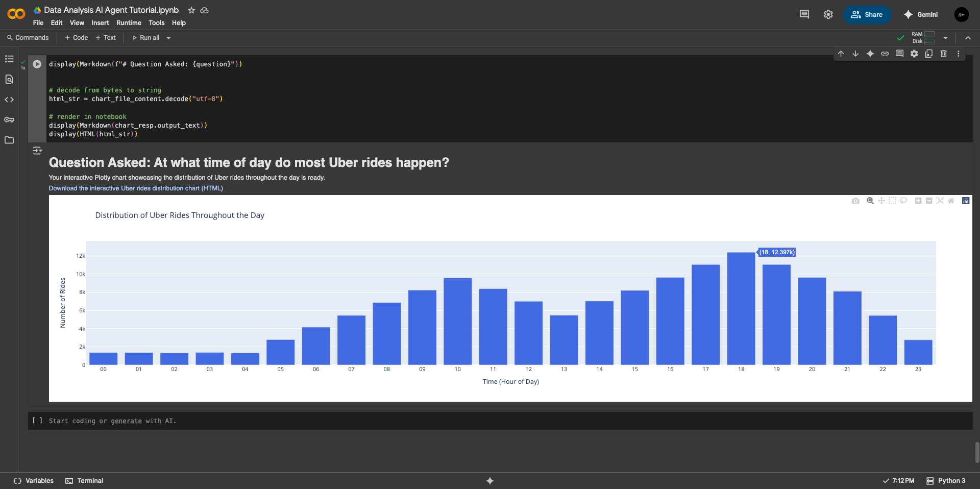Screen dimensions: 980x489
Task: Open Gemini panel button
Action: (x=920, y=14)
